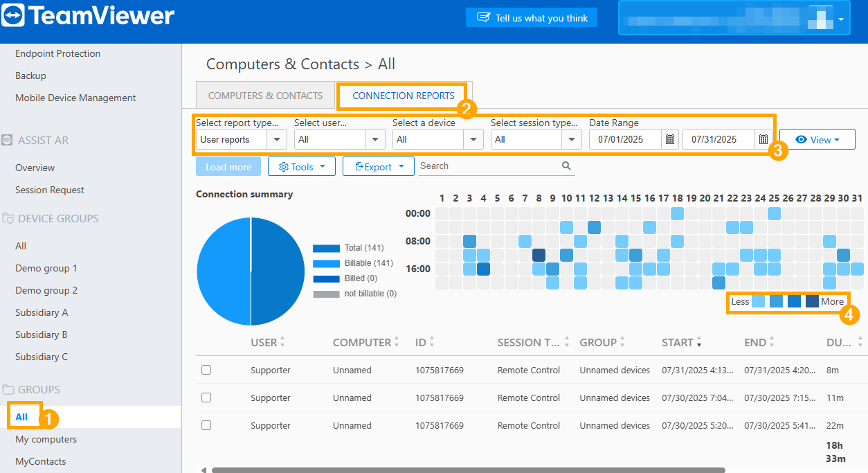Check the 07/31/2025 session row checkbox
Viewport: 868px width, 473px height.
click(206, 370)
